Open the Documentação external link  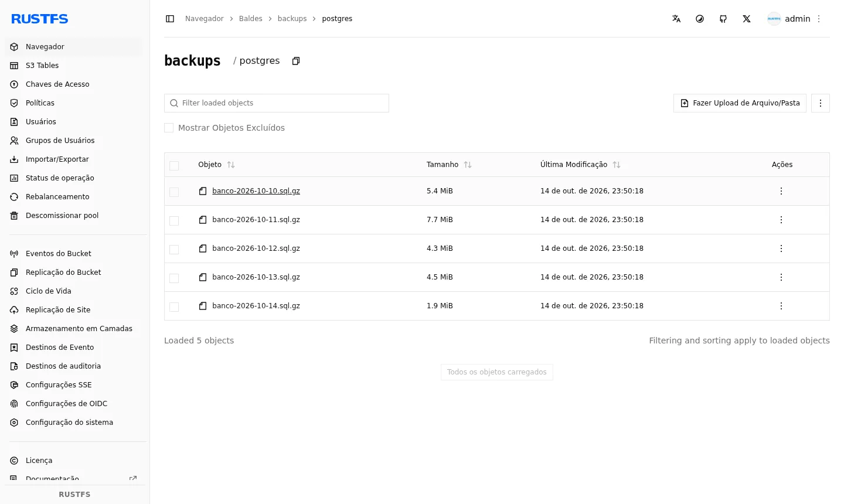[74, 479]
